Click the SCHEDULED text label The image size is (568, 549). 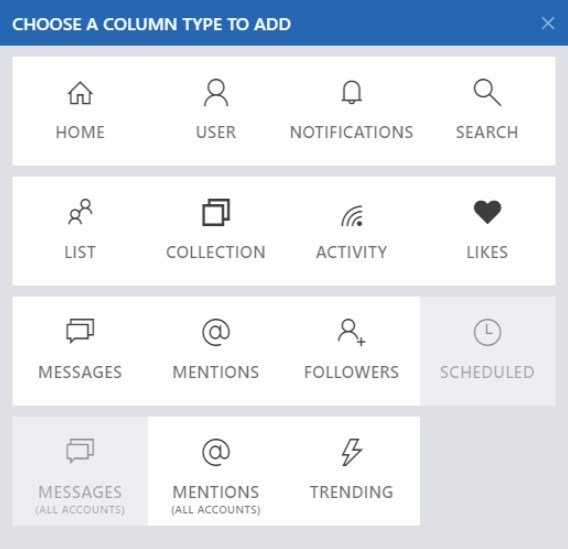(487, 372)
